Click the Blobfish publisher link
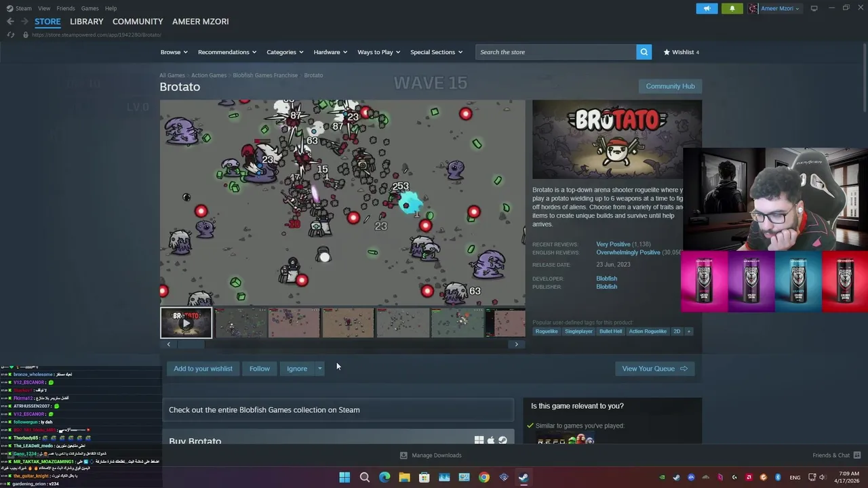The width and height of the screenshot is (868, 488). 606,287
